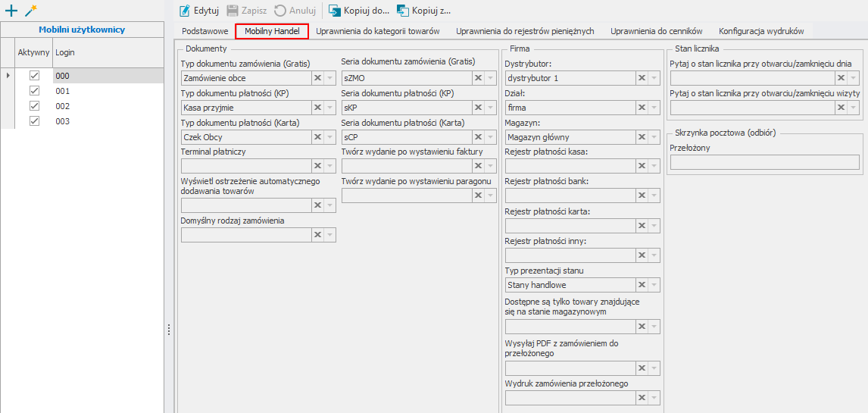This screenshot has height=413, width=868.
Task: Click the plus icon to add user
Action: [11, 11]
